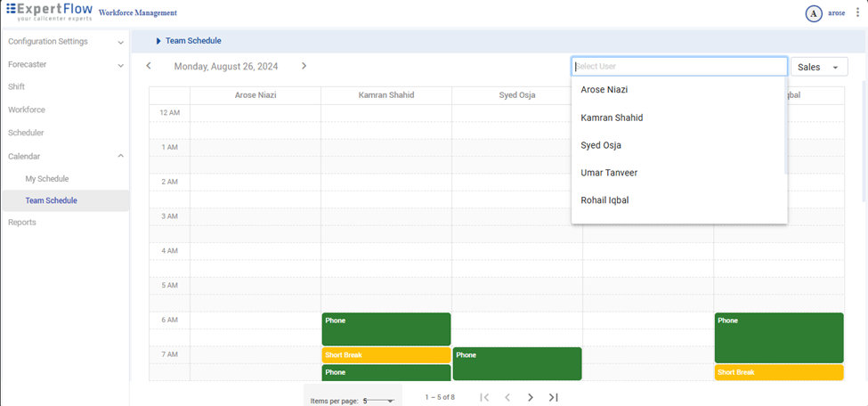The width and height of the screenshot is (868, 406).
Task: Select Umar Tanveer from user list
Action: point(609,173)
